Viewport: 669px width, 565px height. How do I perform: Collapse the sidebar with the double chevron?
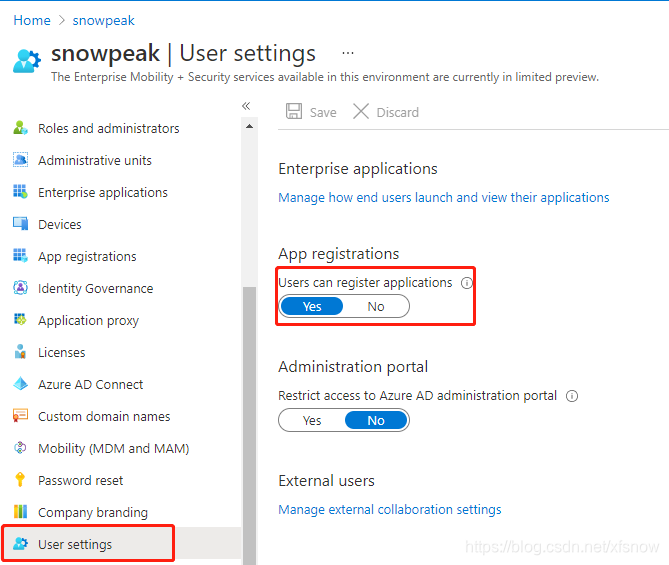(x=246, y=106)
